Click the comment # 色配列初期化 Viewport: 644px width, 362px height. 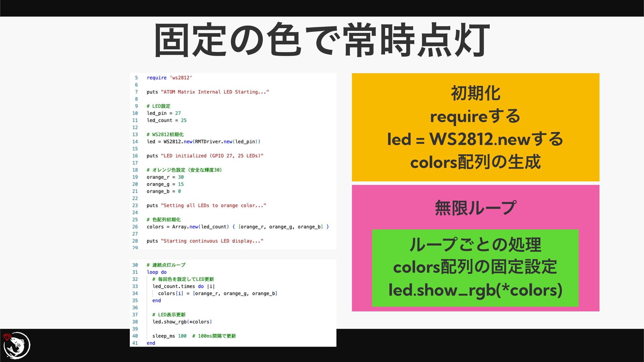point(164,220)
